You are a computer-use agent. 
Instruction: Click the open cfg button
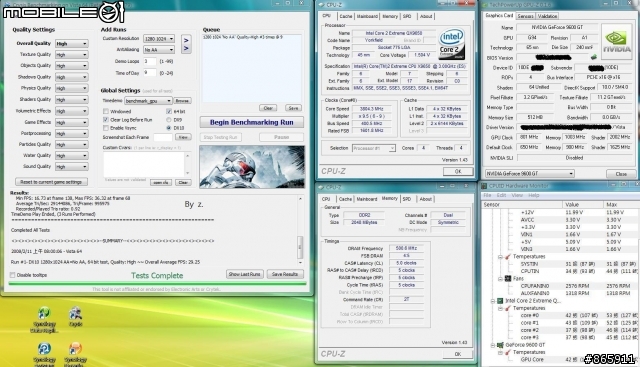pos(161,182)
